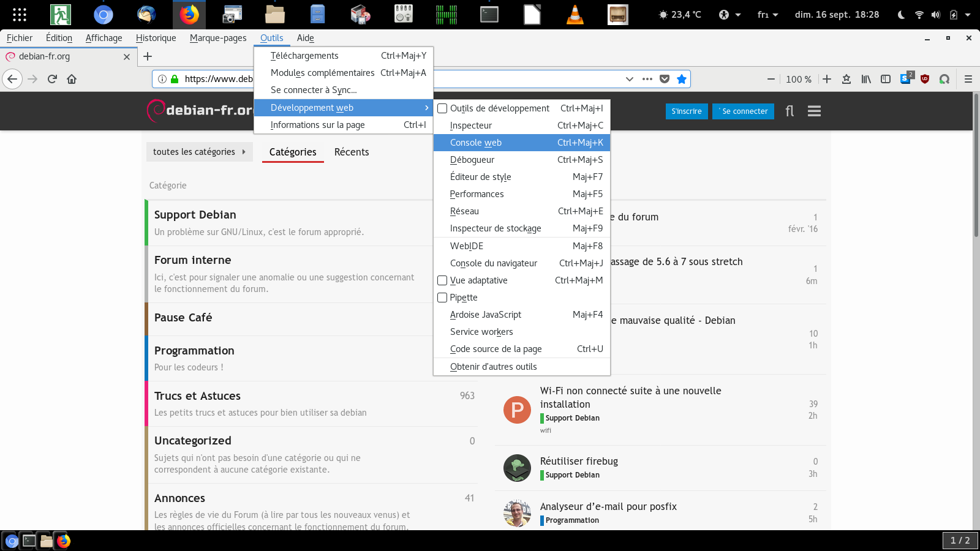Open the library bookmarks icon

(865, 79)
